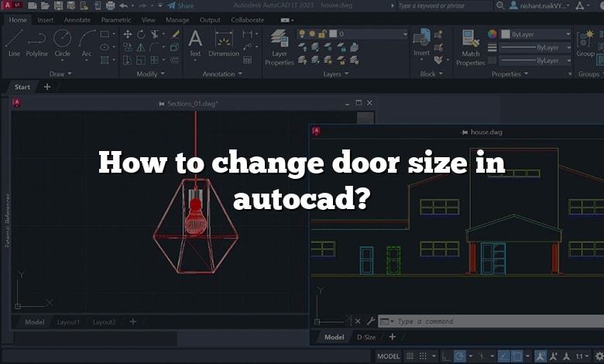Click the object color wheel icon
Viewport: 604px width, 364px height.
pyautogui.click(x=492, y=34)
